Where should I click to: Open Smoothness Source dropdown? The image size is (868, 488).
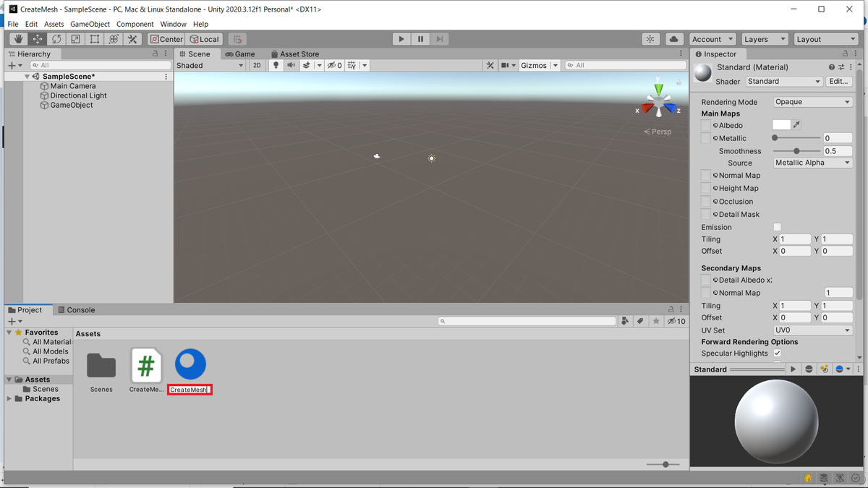(x=813, y=163)
